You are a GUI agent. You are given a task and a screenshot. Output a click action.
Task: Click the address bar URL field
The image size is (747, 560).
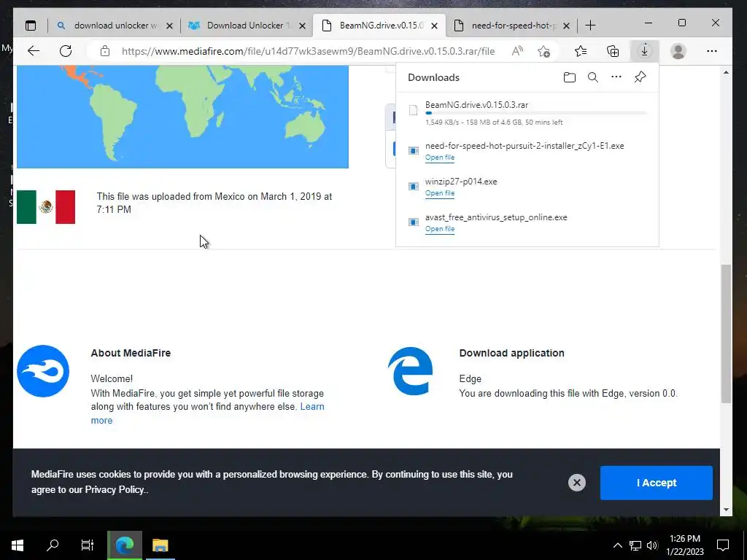point(308,51)
